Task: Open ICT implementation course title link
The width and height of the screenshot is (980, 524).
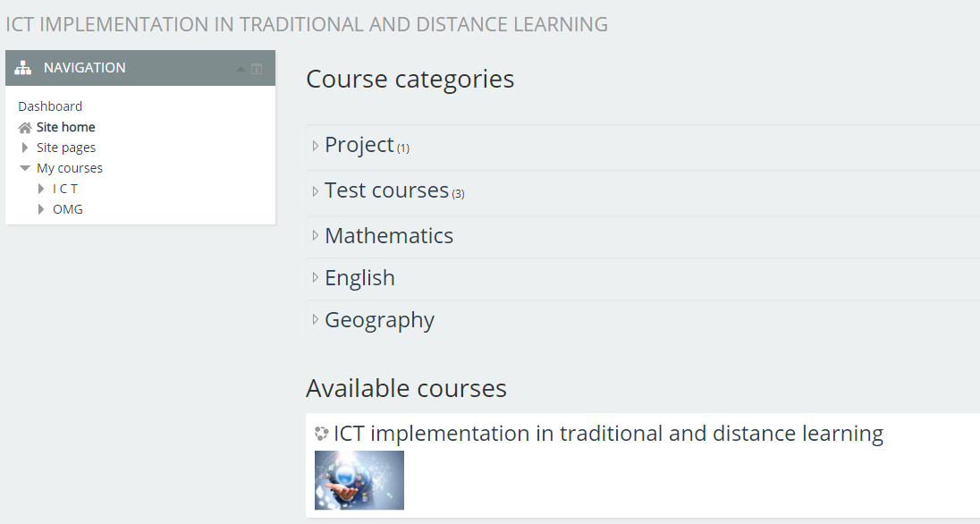Action: [x=608, y=434]
